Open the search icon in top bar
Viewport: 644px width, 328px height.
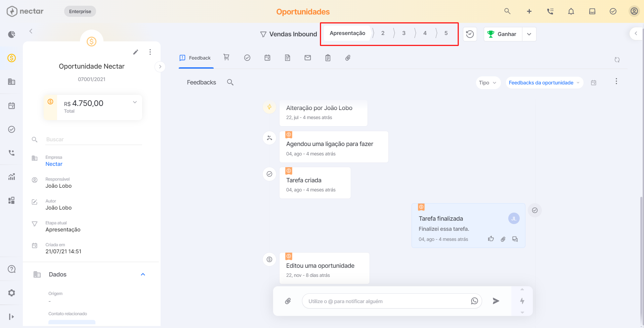[507, 11]
